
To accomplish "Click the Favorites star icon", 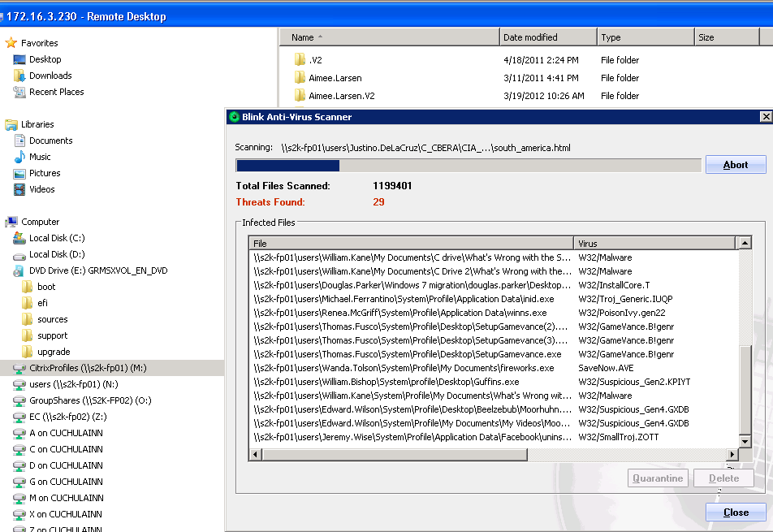I will coord(11,43).
